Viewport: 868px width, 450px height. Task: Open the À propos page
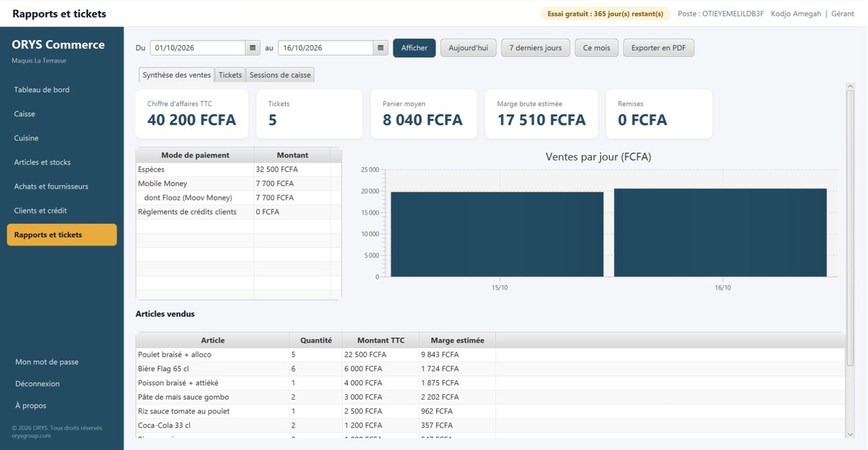tap(31, 405)
